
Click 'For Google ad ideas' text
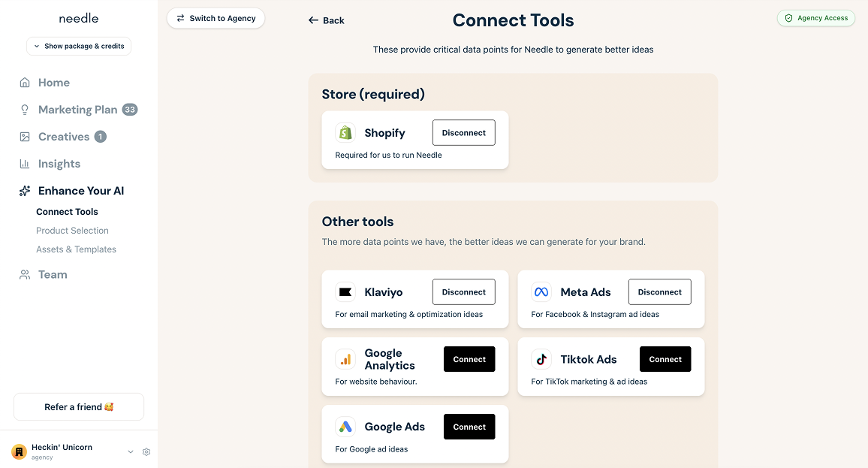click(x=372, y=449)
